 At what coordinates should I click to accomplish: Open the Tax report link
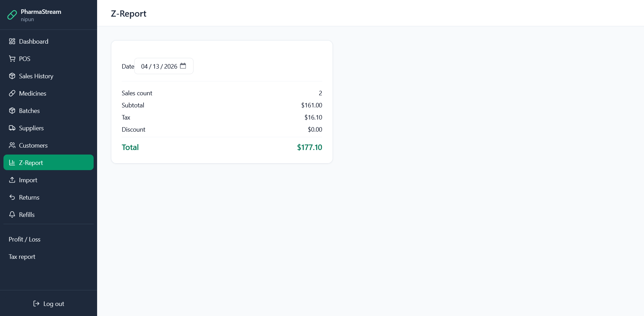pyautogui.click(x=22, y=257)
